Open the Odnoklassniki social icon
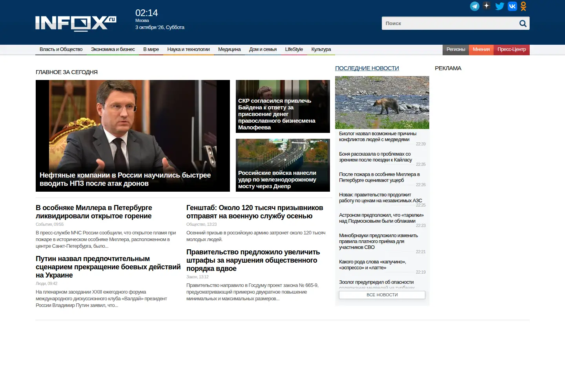Screen dimensions: 565x392 tap(523, 6)
